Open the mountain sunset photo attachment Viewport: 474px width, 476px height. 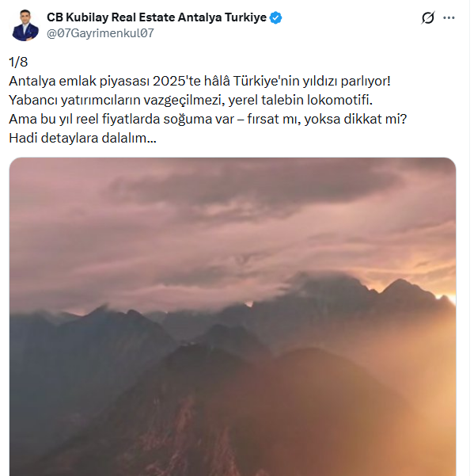tap(233, 317)
